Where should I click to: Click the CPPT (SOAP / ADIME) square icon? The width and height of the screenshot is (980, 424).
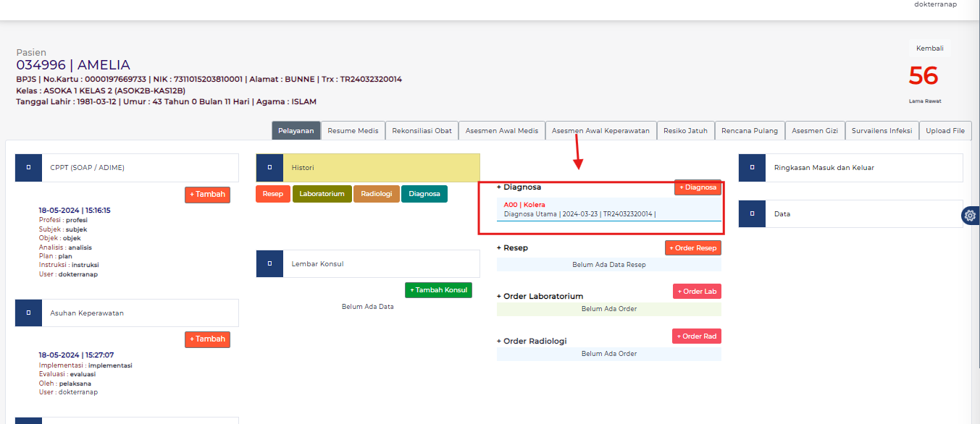28,168
